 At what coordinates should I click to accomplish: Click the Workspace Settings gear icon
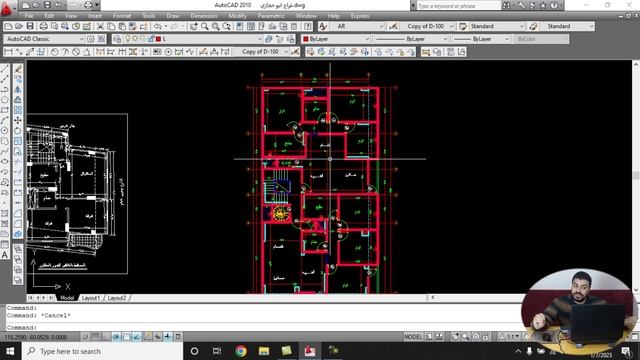[x=91, y=39]
